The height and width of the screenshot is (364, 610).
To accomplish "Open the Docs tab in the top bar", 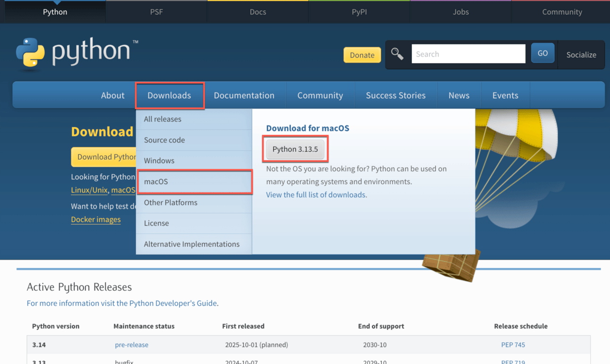I will 258,12.
